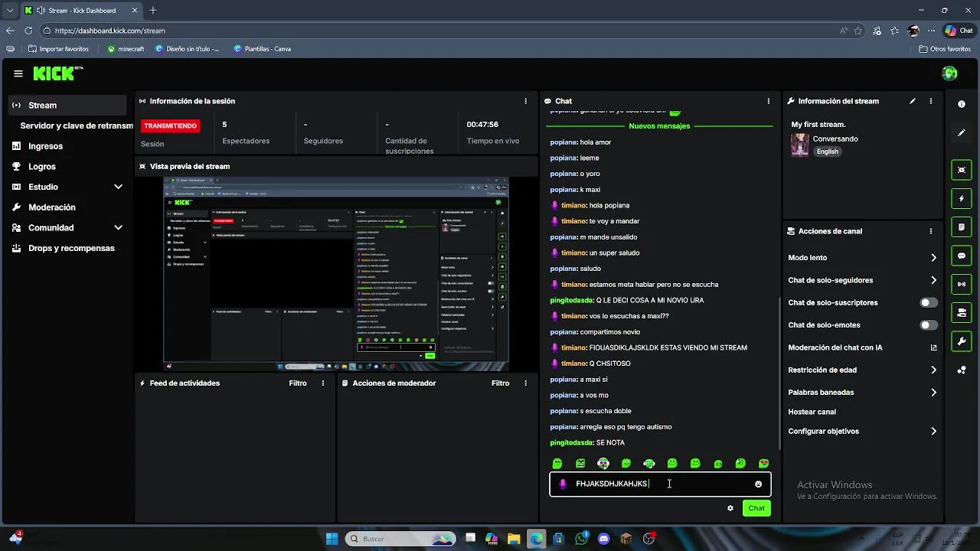The image size is (980, 551).
Task: Open Información de la sesión options menu
Action: pyautogui.click(x=525, y=101)
